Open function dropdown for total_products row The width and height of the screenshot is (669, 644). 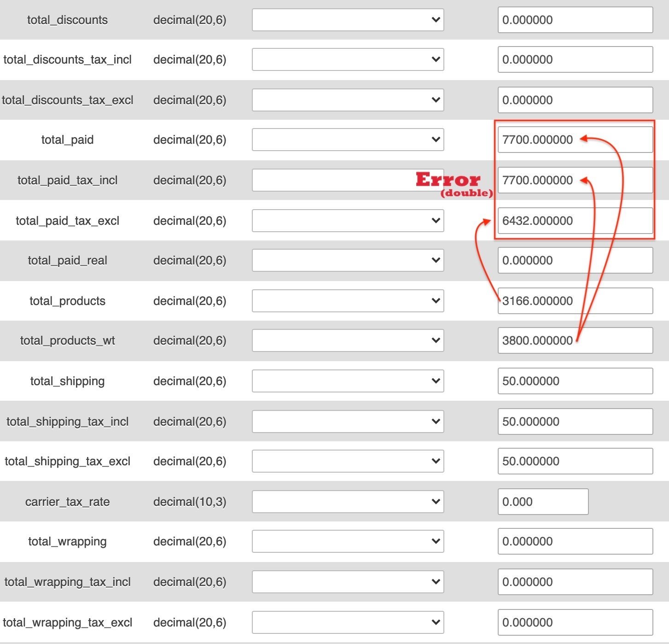pos(348,301)
